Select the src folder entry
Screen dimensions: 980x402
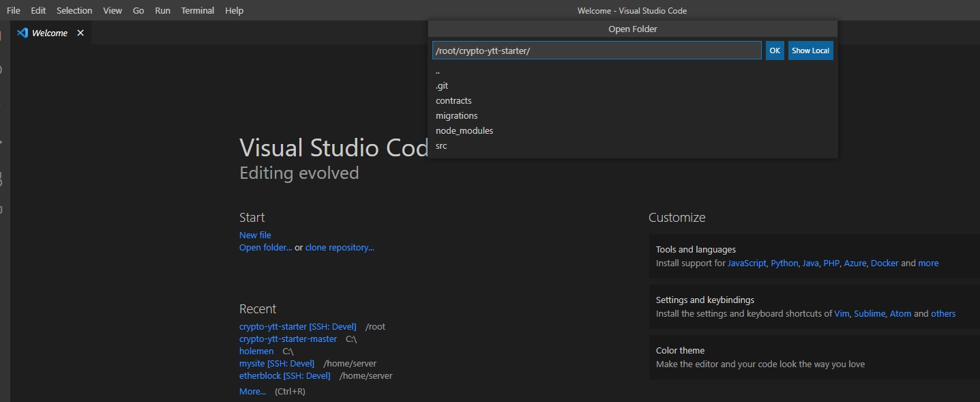tap(632, 146)
